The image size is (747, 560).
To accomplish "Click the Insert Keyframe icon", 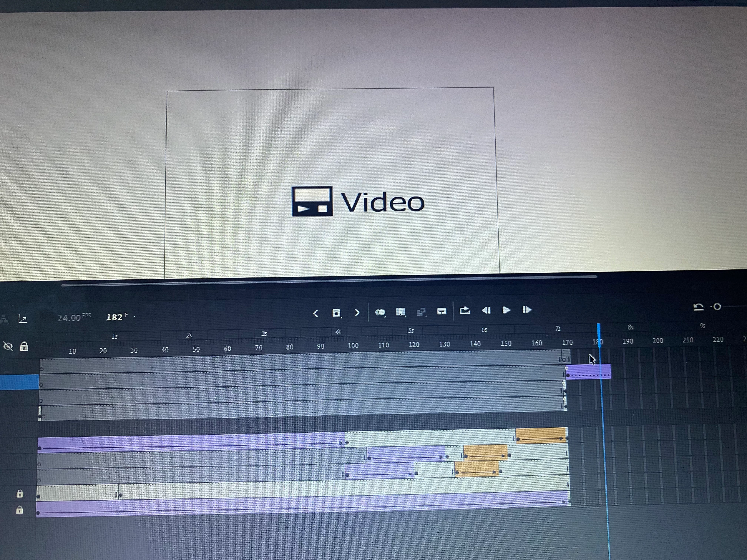I will tap(336, 313).
